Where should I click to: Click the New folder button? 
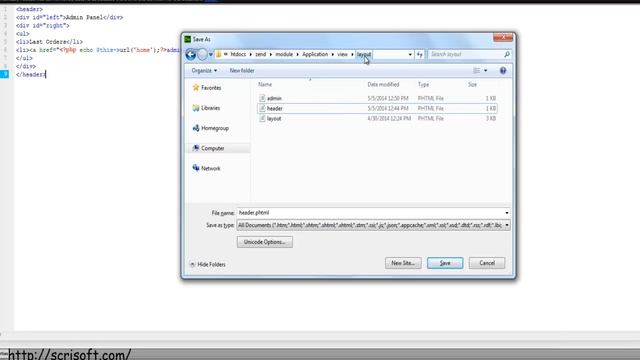click(x=242, y=71)
